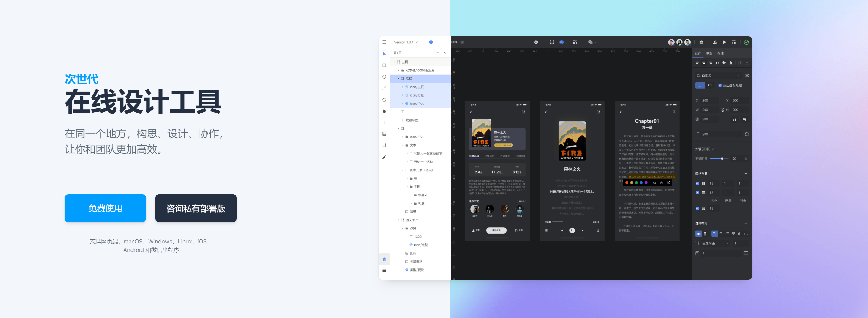Open the hamburger main menu

(x=384, y=42)
